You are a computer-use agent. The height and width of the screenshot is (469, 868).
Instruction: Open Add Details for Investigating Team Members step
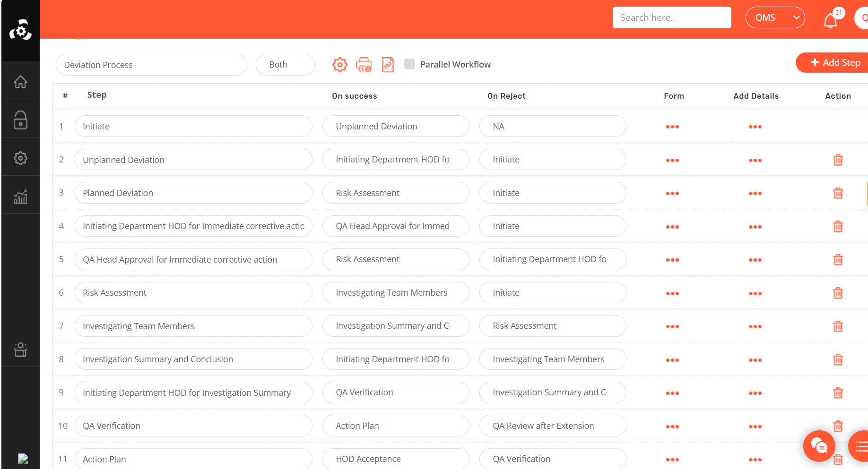[755, 326]
